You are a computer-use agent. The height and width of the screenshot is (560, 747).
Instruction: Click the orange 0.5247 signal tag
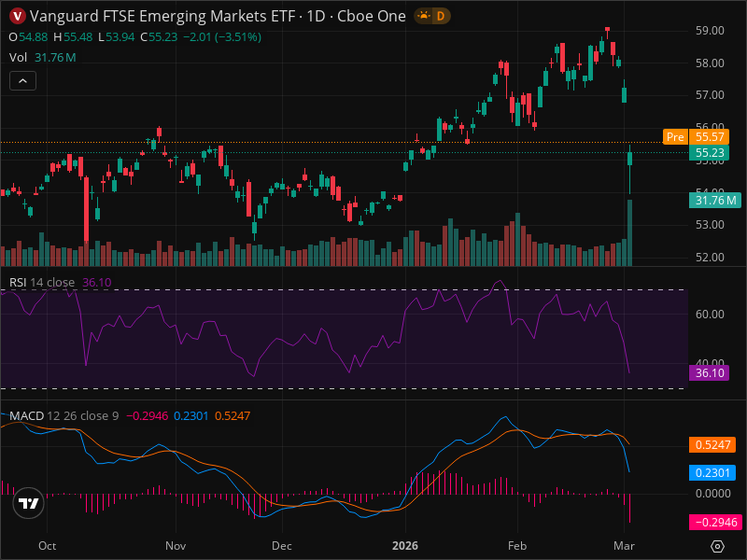(x=712, y=445)
